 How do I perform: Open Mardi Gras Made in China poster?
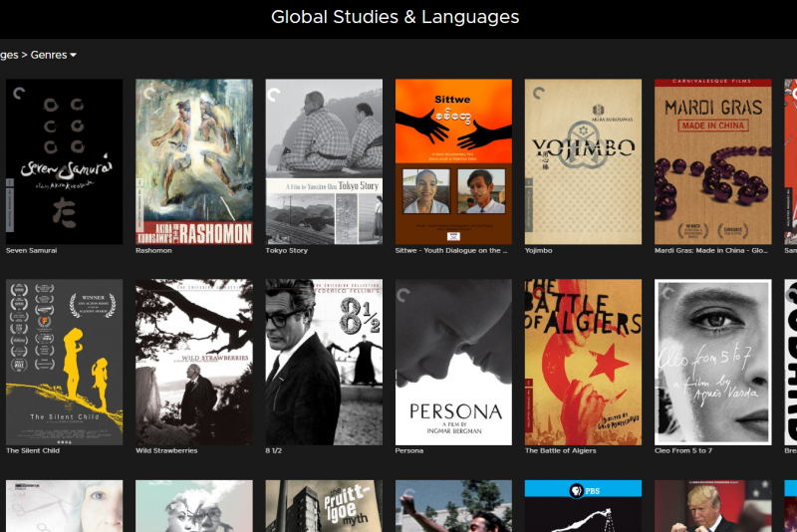(713, 161)
